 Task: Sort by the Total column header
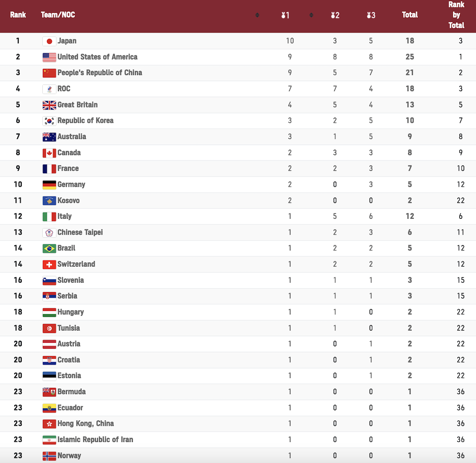(410, 15)
